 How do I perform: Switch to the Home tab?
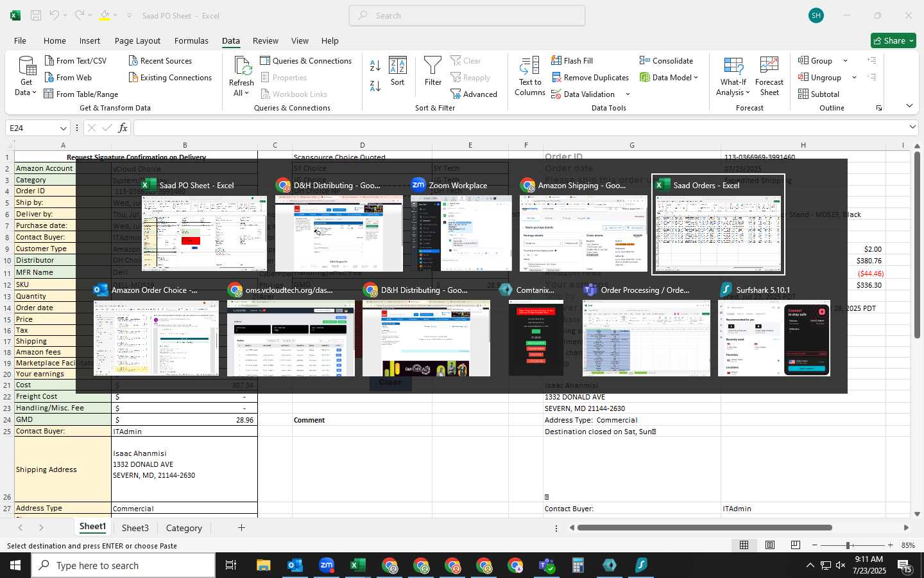pos(55,40)
